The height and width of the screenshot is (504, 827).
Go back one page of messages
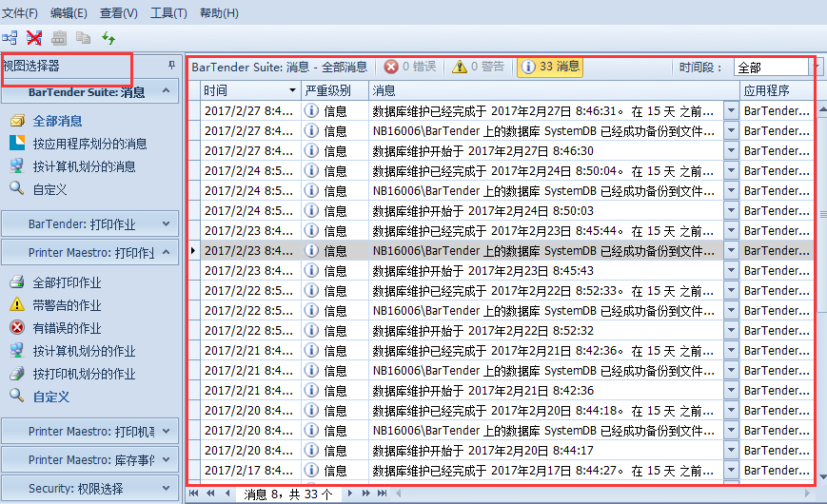coord(210,494)
